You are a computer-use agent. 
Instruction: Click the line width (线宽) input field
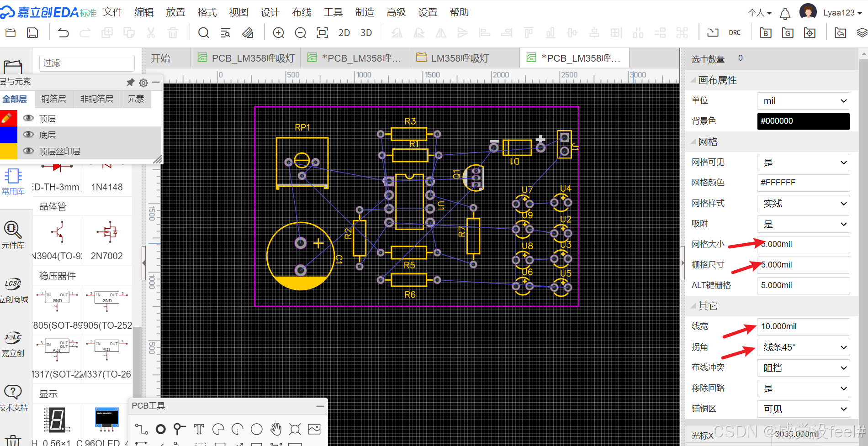coord(803,326)
